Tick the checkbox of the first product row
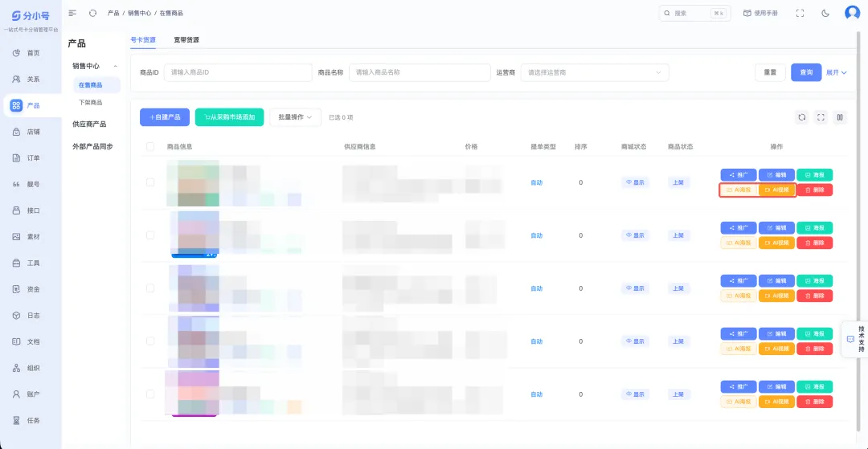 coord(150,182)
